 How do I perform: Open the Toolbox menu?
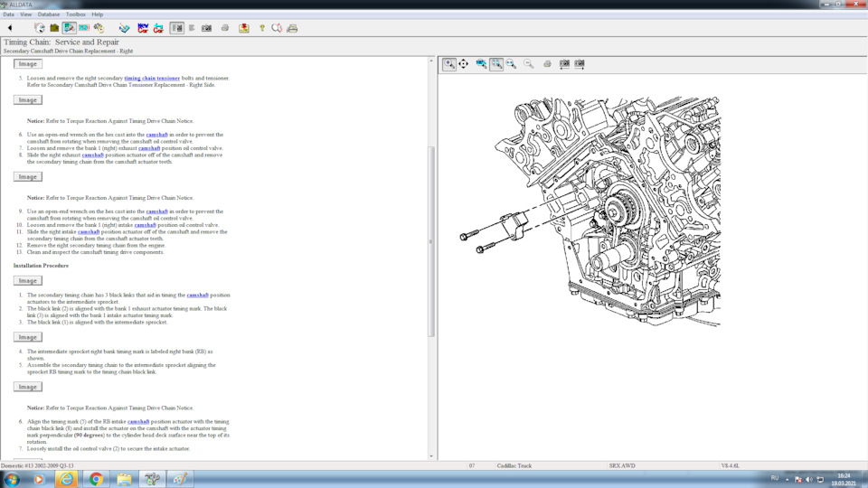coord(76,14)
